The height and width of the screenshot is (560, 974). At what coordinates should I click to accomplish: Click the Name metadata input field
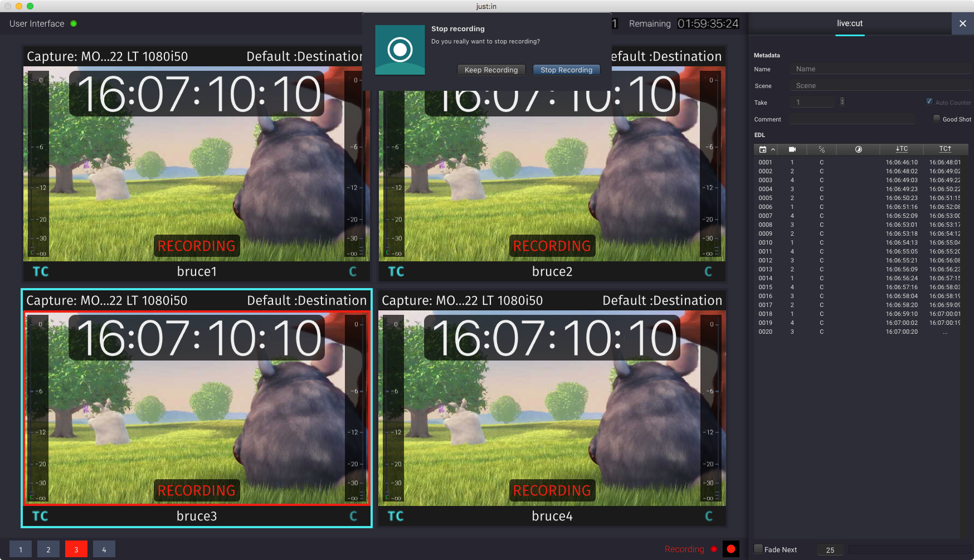[880, 69]
